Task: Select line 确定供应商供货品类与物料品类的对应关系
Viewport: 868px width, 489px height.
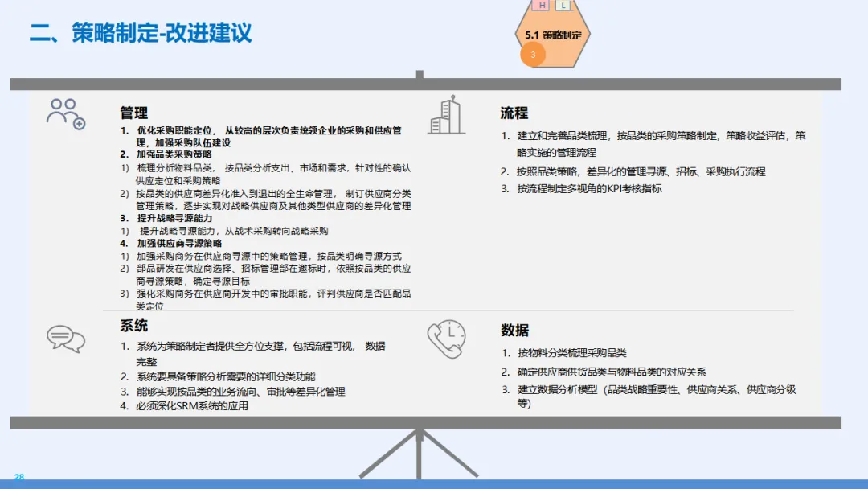Action: click(604, 372)
